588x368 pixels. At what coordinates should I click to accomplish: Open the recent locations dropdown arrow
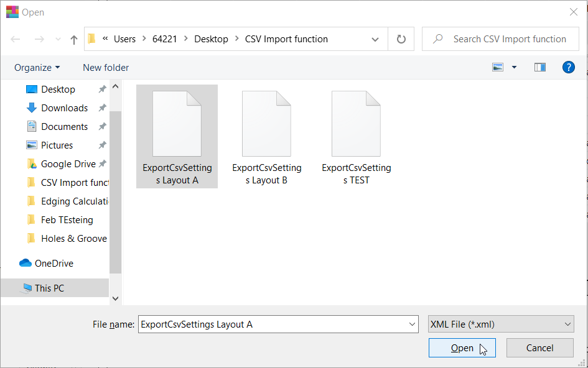(x=58, y=39)
